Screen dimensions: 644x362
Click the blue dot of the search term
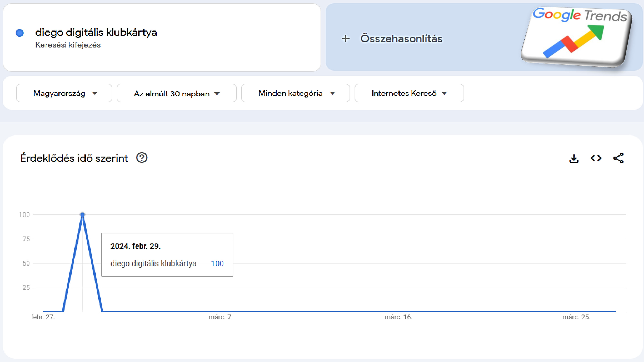tap(20, 33)
